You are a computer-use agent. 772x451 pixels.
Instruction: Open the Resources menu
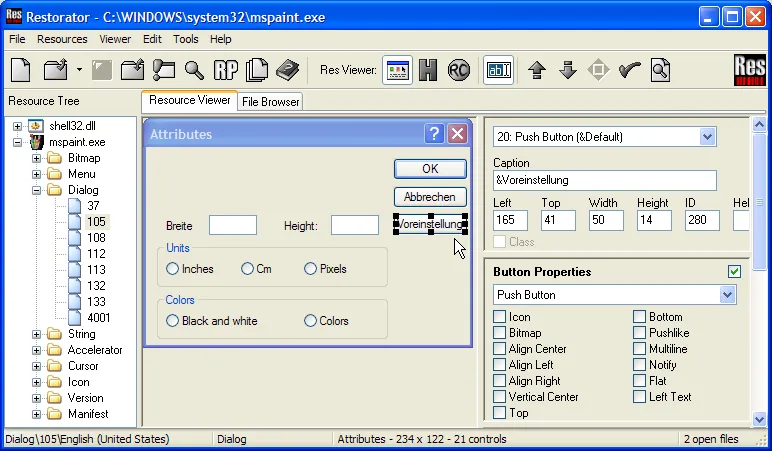62,39
